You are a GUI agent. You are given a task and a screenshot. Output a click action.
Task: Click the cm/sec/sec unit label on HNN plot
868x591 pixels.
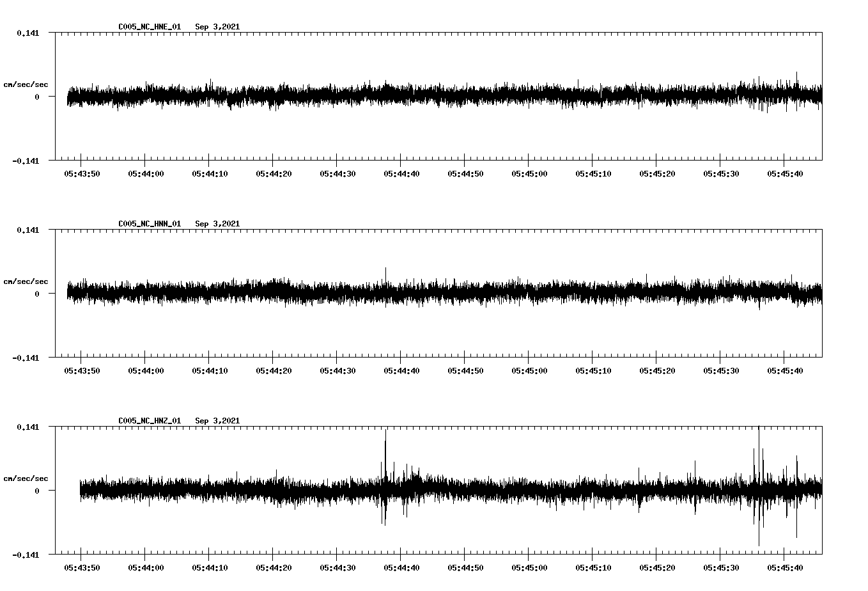(x=26, y=281)
